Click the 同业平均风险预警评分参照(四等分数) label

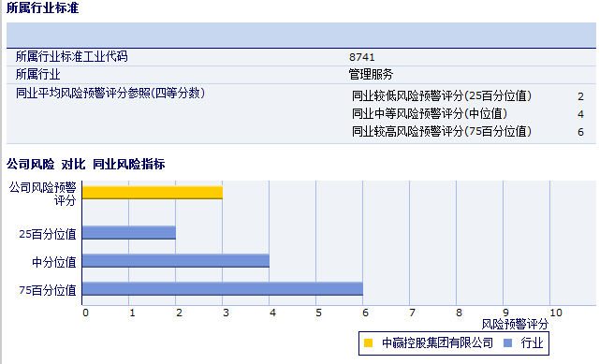tap(110, 94)
